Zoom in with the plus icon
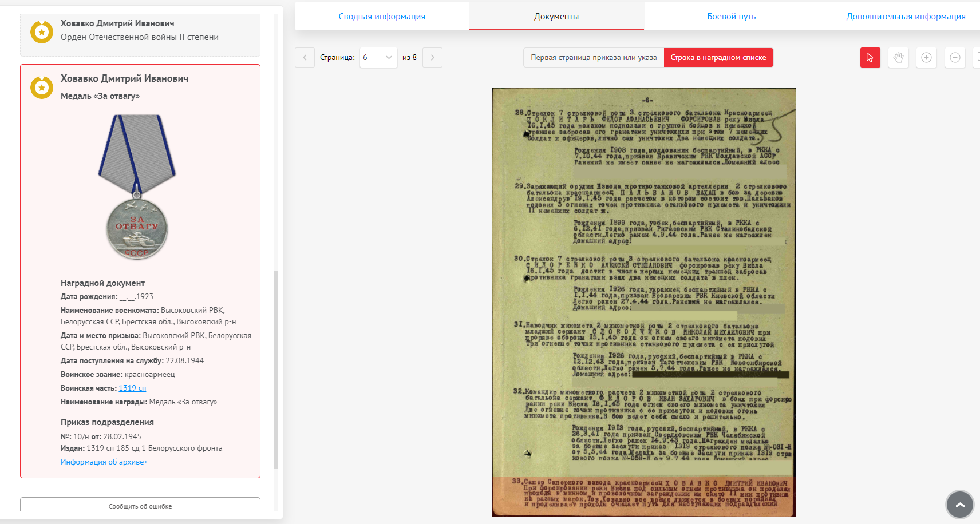980x524 pixels. tap(926, 58)
